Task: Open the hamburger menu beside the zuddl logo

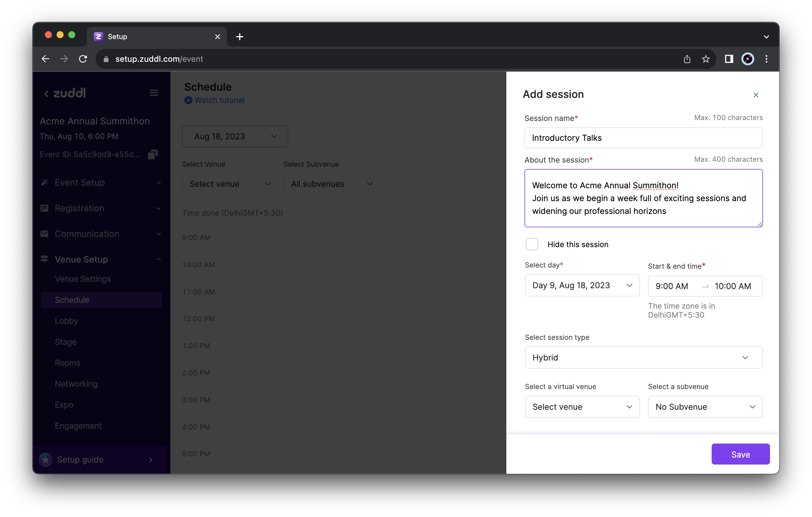Action: (x=154, y=93)
